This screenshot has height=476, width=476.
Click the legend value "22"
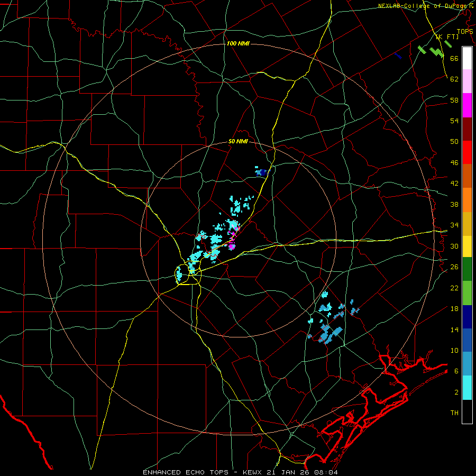(x=454, y=288)
